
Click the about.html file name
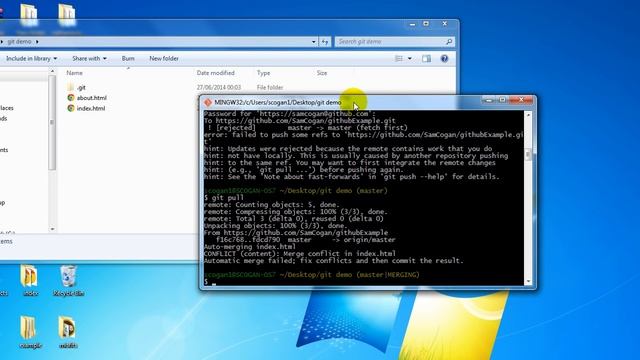pyautogui.click(x=91, y=98)
